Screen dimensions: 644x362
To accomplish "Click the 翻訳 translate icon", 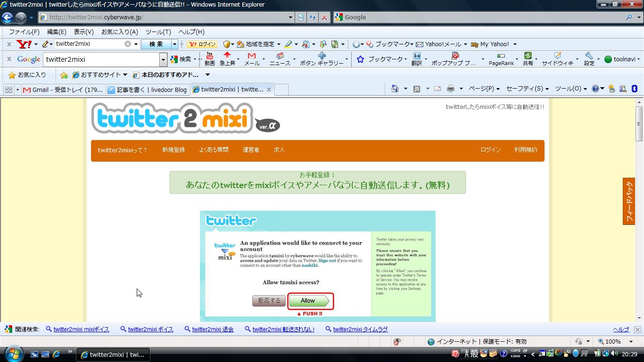I will [x=417, y=59].
